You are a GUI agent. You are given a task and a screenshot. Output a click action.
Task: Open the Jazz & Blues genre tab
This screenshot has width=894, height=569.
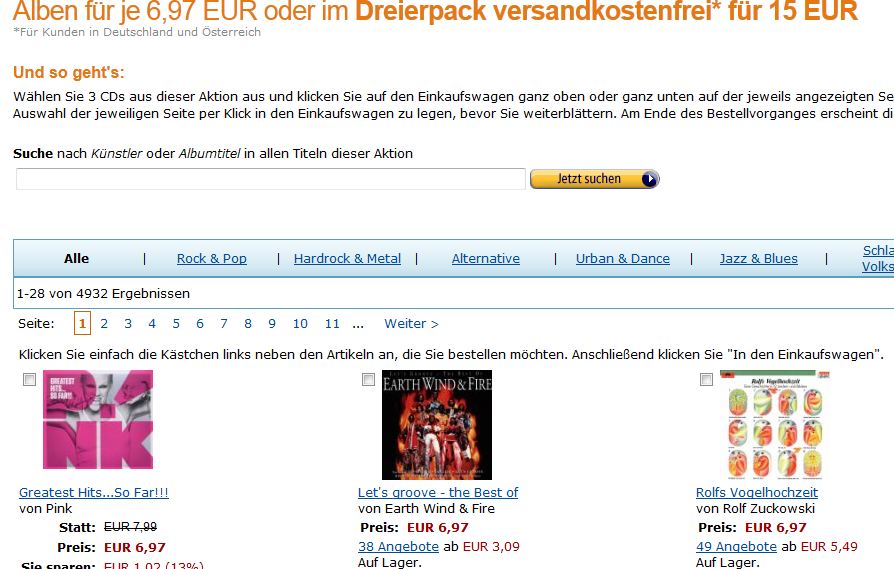click(758, 259)
